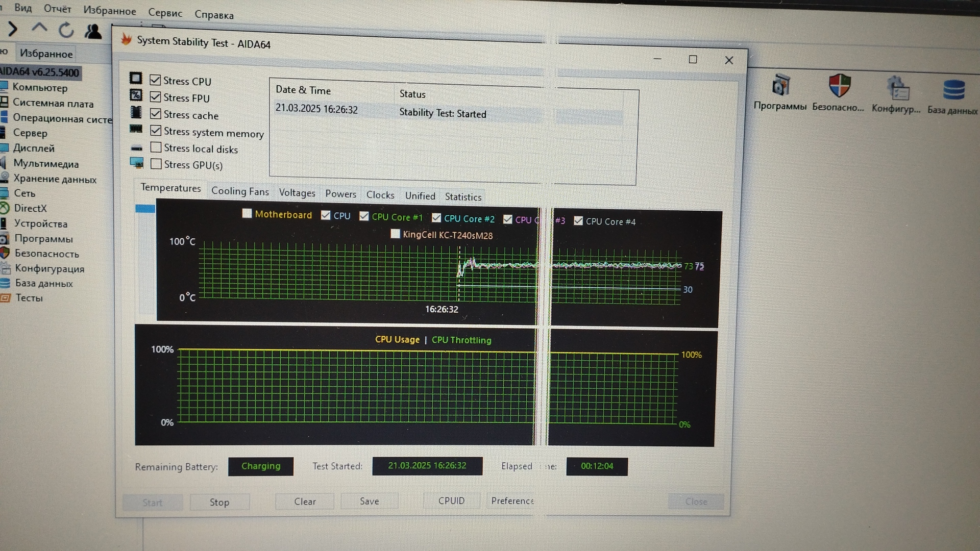980x551 pixels.
Task: Expand the Хранение данных tree item
Action: (x=55, y=179)
